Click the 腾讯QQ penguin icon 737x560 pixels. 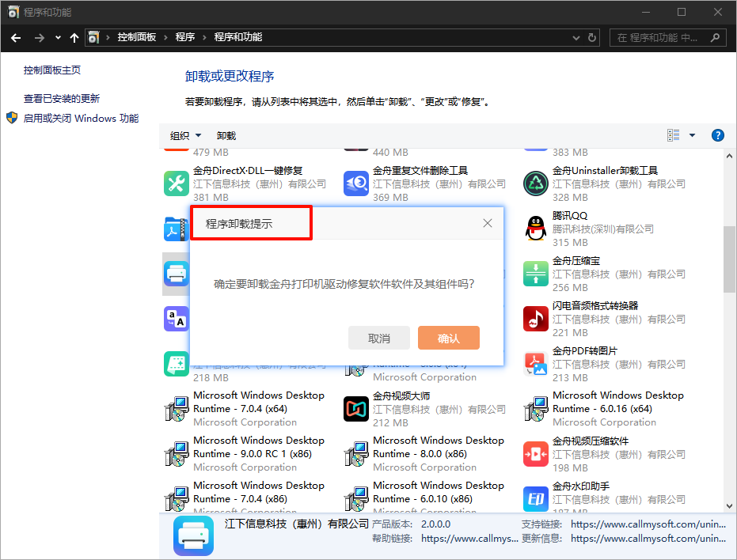536,229
